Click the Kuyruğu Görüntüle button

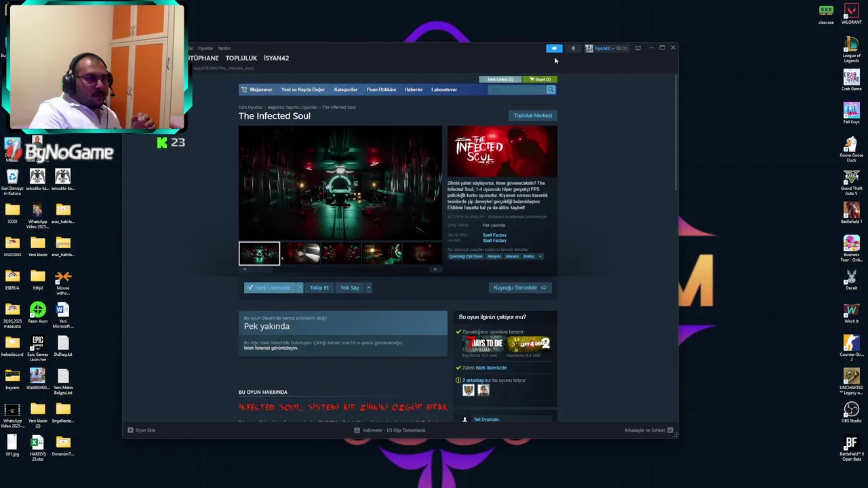coord(519,287)
